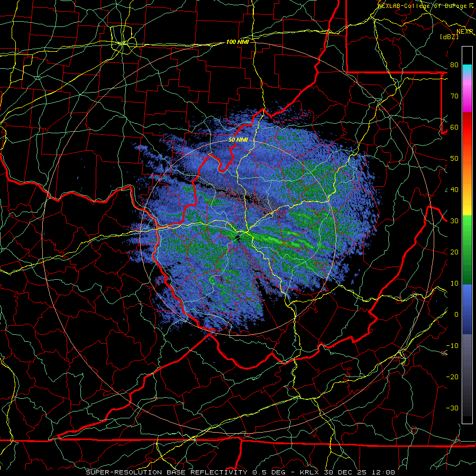Click the "[dBZ]" unit label
This screenshot has height=476, width=476.
click(449, 36)
